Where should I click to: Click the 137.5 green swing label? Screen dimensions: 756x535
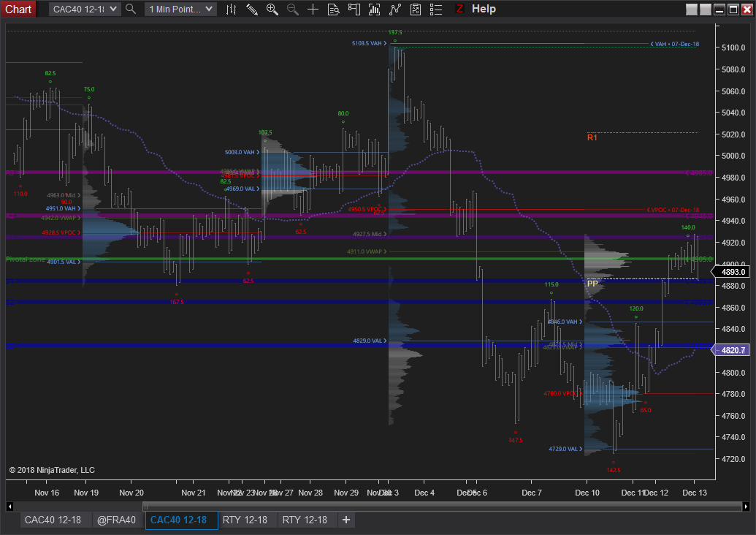point(395,32)
